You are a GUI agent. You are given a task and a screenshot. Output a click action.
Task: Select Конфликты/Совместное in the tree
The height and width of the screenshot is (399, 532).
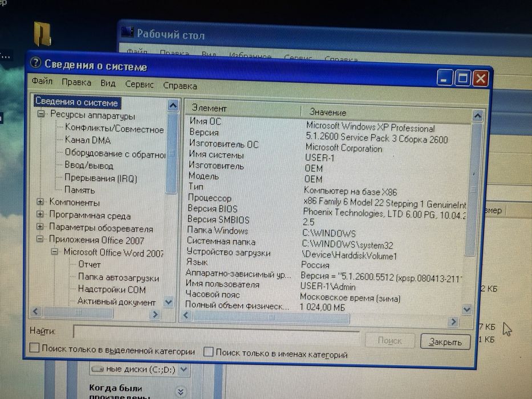pyautogui.click(x=115, y=128)
